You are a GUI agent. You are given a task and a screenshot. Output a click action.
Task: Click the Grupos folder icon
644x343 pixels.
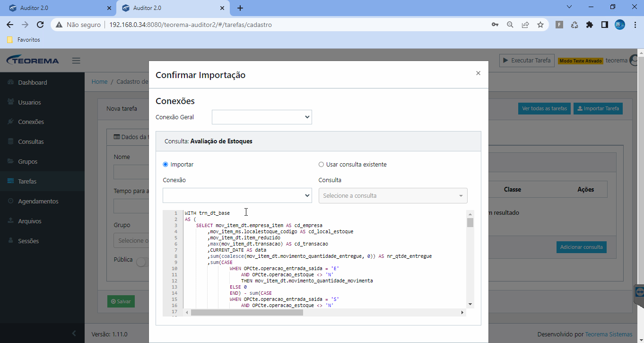coord(11,162)
